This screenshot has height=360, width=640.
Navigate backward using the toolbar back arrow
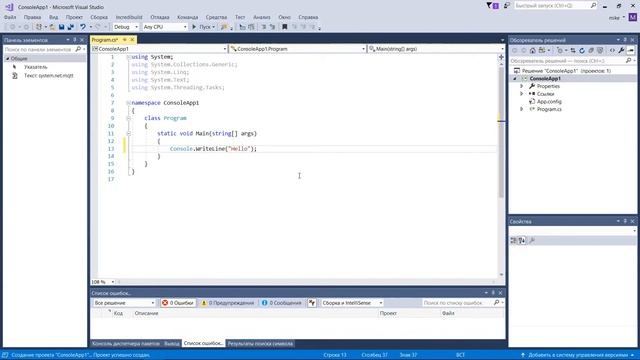tap(12, 27)
